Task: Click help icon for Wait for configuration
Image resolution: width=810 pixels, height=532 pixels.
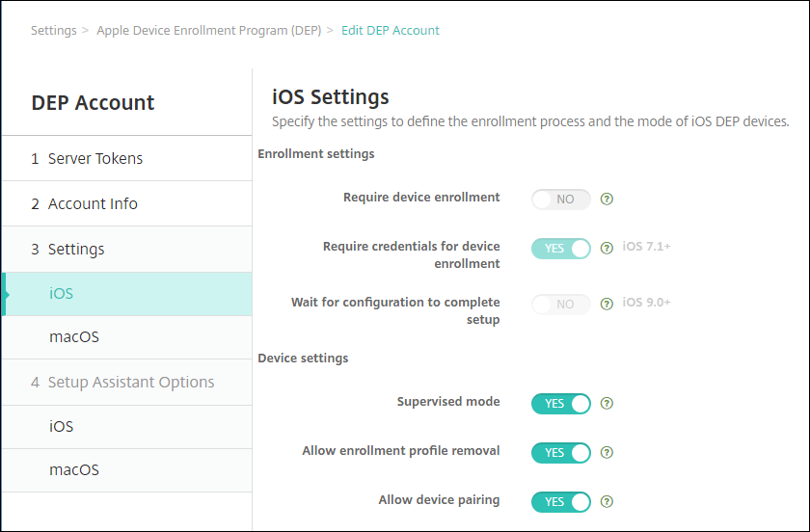Action: 607,304
